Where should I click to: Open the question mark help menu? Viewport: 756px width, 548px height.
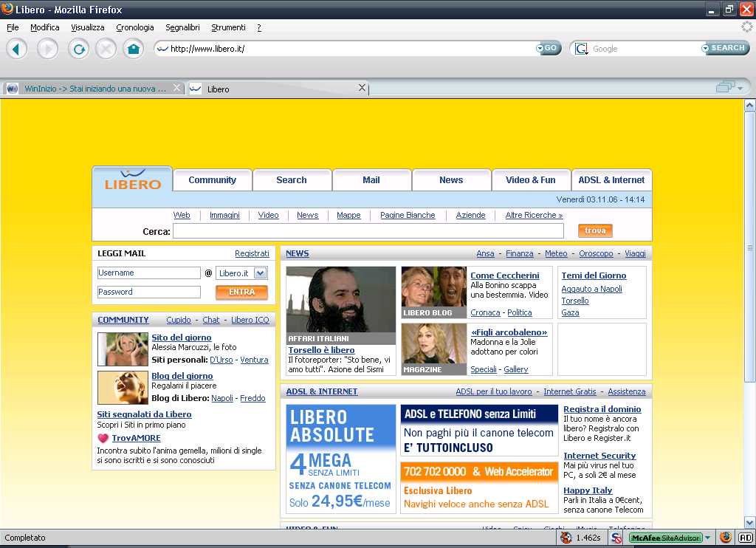(x=259, y=27)
